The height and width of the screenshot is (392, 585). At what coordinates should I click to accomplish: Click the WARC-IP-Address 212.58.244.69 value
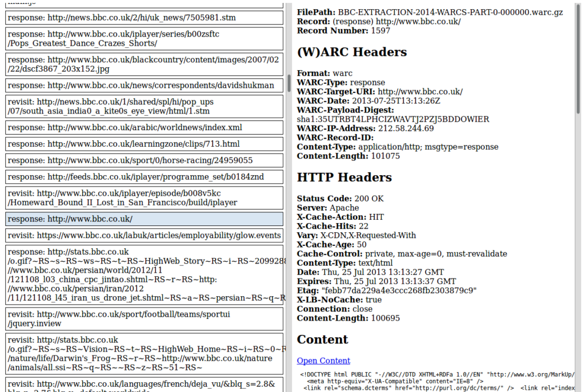coord(406,128)
